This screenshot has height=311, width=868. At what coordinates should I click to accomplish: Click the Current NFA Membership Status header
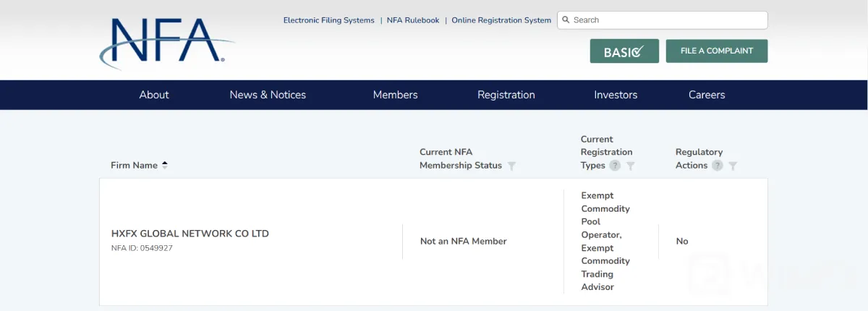coord(461,158)
